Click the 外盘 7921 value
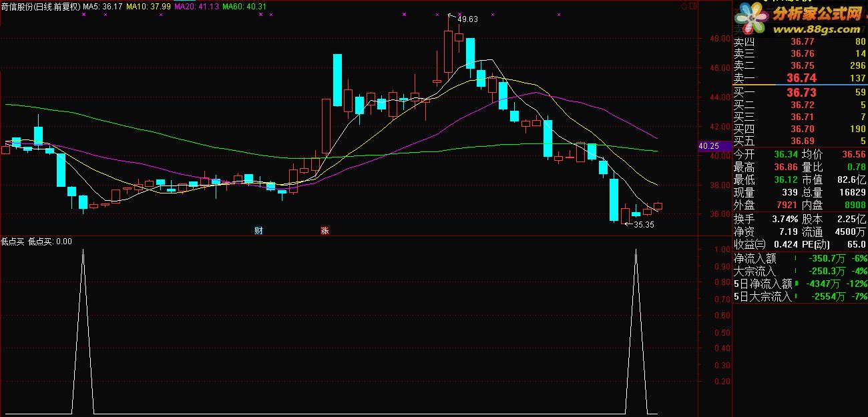Viewport: 868px width, 417px height. point(766,205)
